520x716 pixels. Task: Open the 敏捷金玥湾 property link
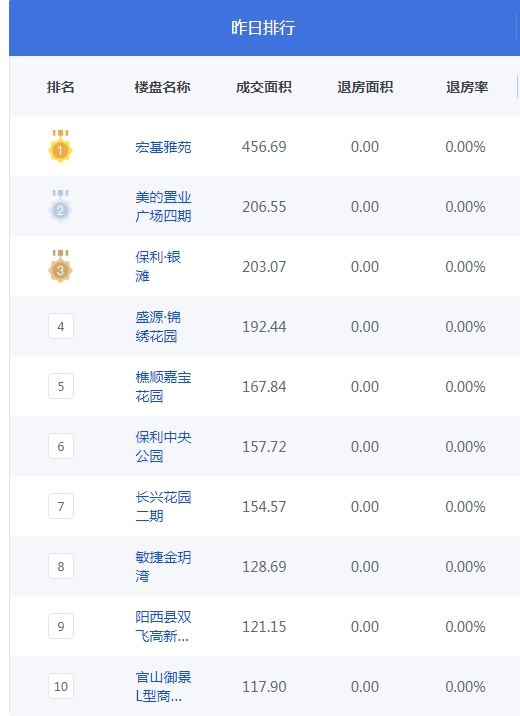click(163, 566)
